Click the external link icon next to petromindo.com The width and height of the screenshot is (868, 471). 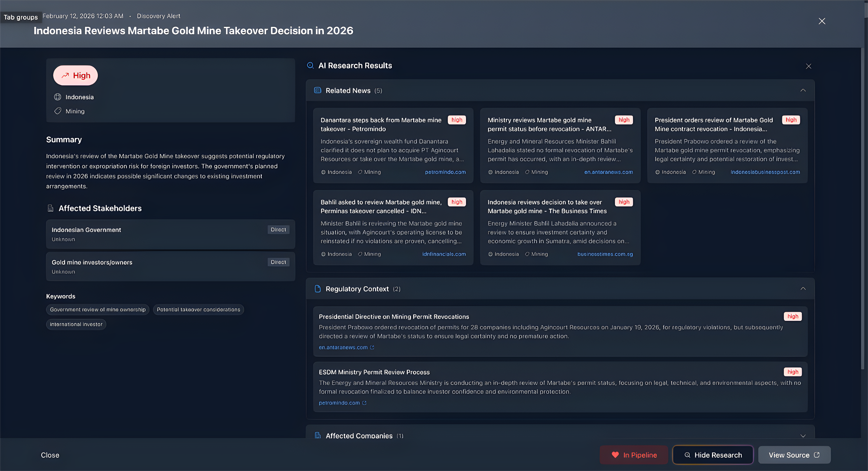[x=364, y=403]
